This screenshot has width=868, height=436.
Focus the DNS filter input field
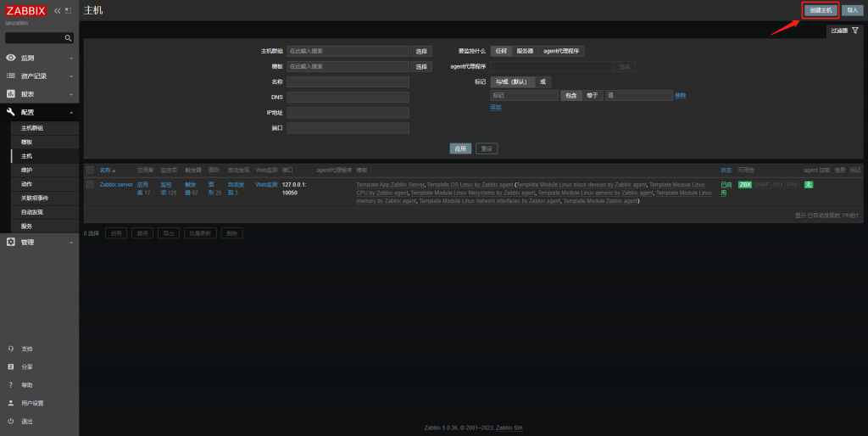348,97
